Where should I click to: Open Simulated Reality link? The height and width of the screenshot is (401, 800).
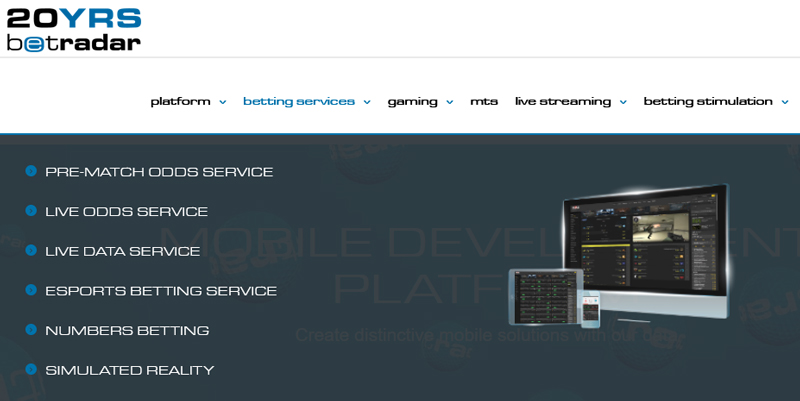pyautogui.click(x=130, y=370)
